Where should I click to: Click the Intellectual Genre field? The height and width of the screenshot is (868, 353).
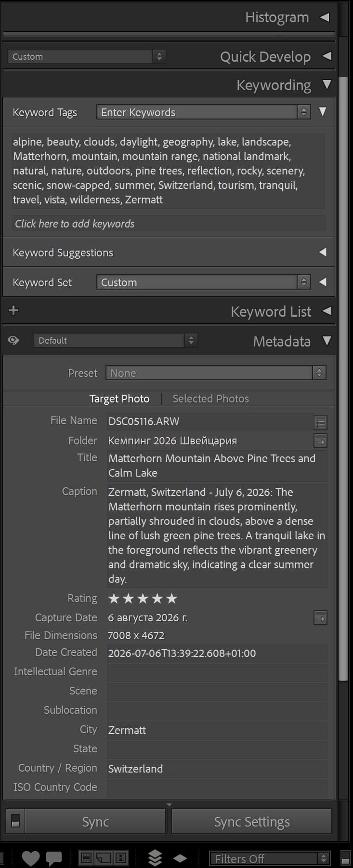[217, 672]
